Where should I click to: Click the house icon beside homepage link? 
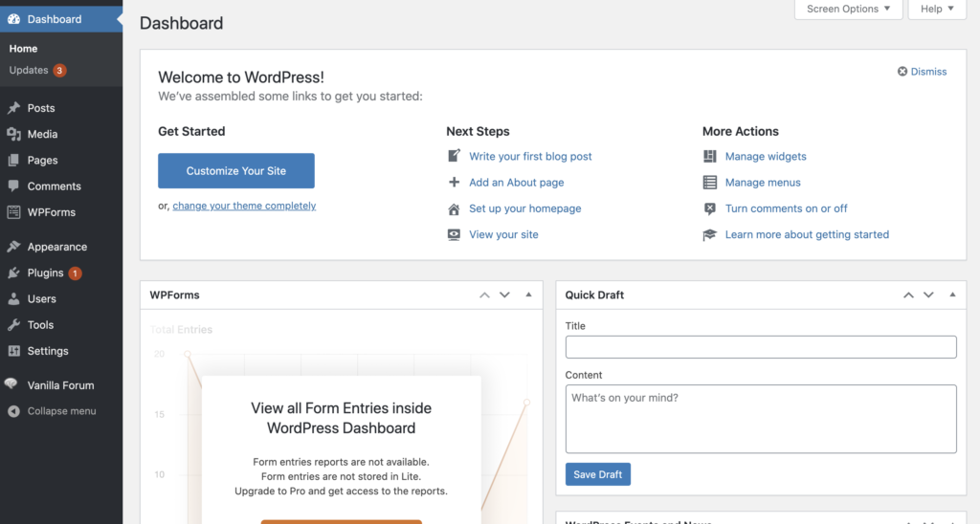click(x=455, y=209)
